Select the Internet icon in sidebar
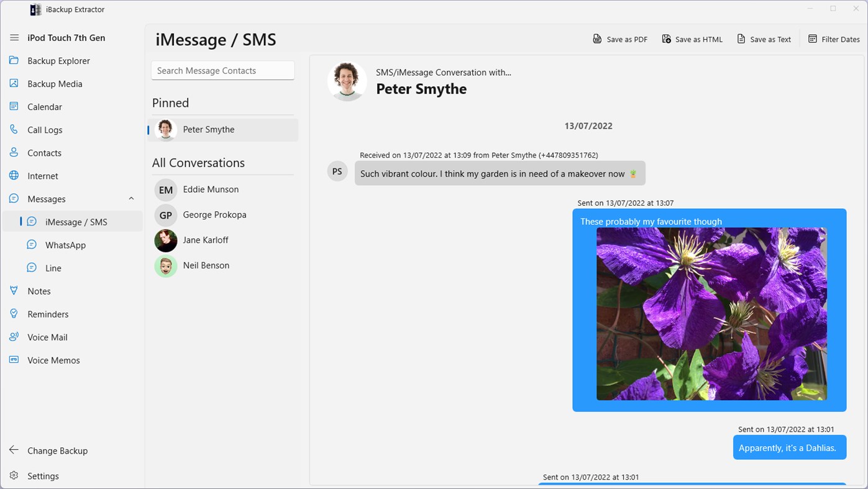 pyautogui.click(x=14, y=175)
